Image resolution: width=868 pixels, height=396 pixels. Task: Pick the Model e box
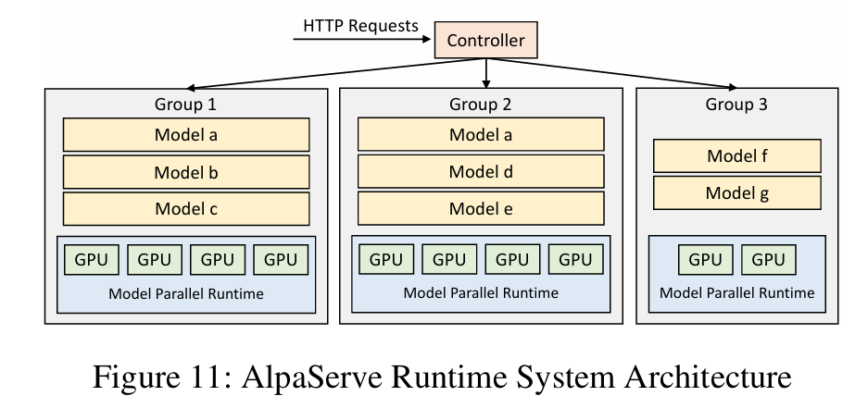pos(481,208)
